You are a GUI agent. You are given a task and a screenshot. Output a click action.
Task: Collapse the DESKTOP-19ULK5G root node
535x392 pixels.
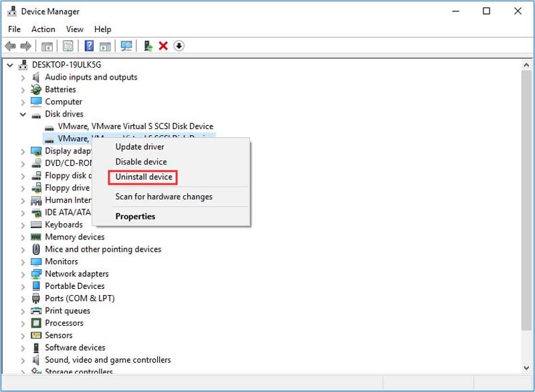pos(10,65)
